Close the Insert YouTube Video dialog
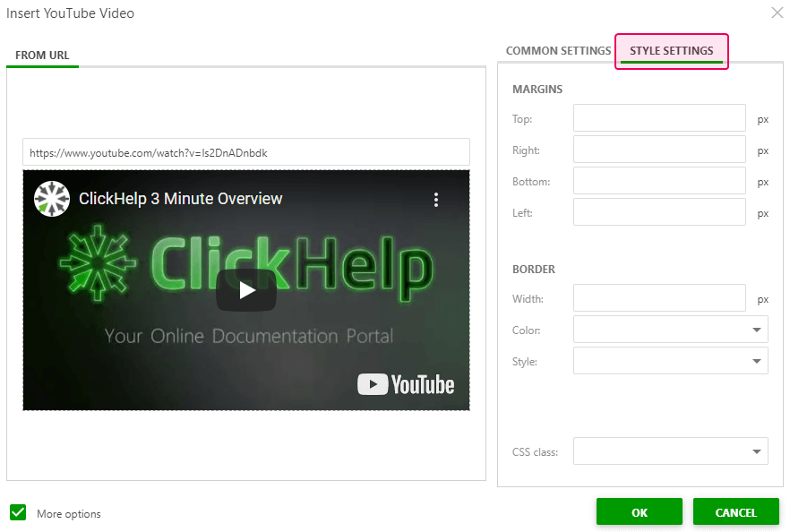 pyautogui.click(x=776, y=13)
